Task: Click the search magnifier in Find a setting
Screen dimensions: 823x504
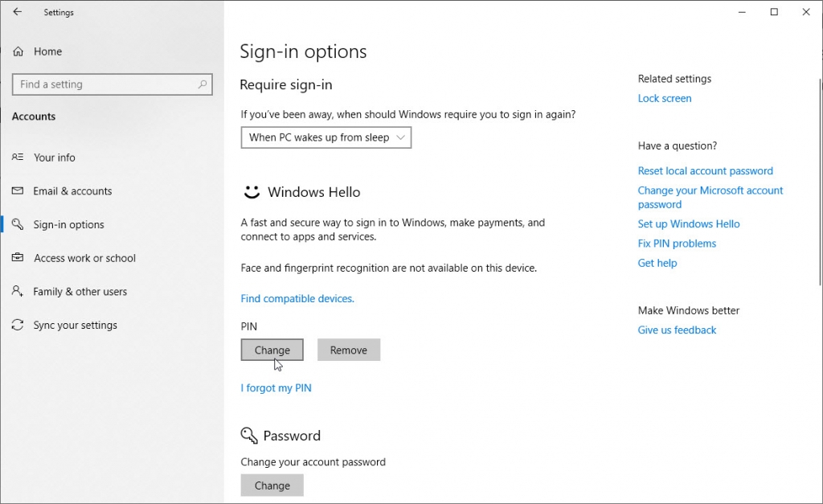Action: coord(203,84)
